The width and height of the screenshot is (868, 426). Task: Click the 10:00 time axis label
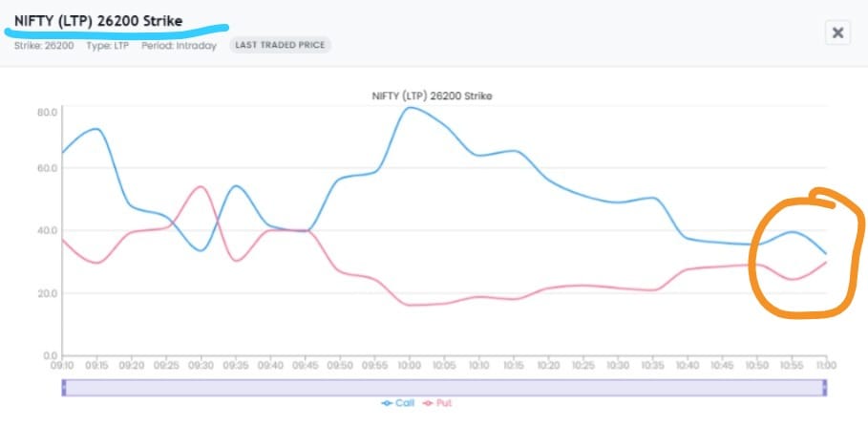click(x=410, y=365)
